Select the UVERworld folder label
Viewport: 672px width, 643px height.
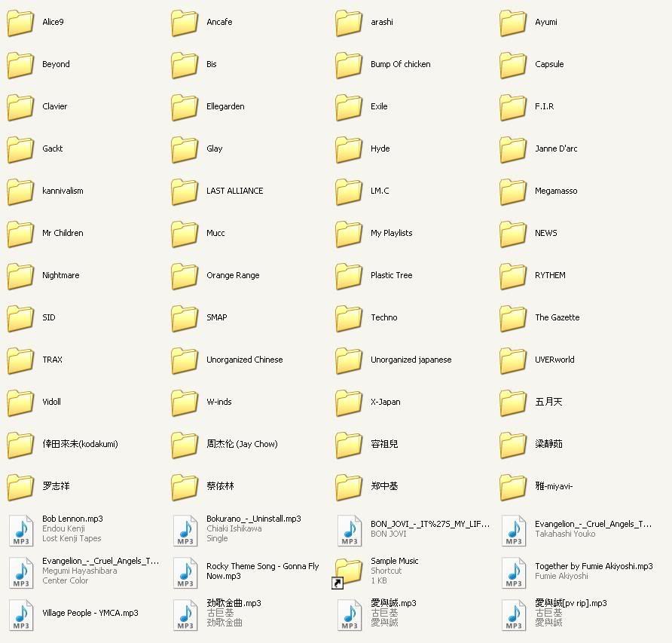click(554, 360)
